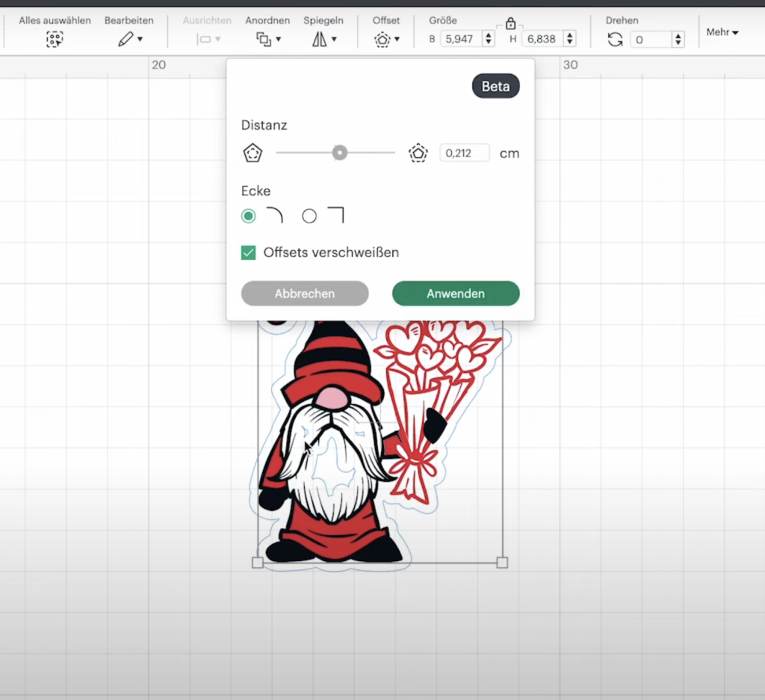Expand the Mehr dropdown menu
Viewport: 765px width, 700px height.
click(722, 32)
